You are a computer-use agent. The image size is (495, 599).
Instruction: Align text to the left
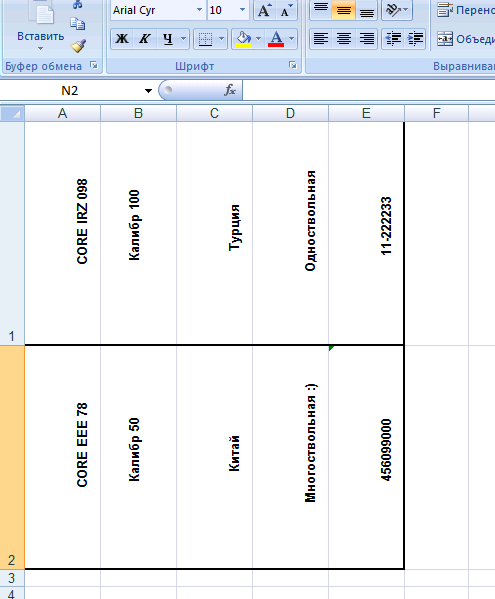coord(320,39)
